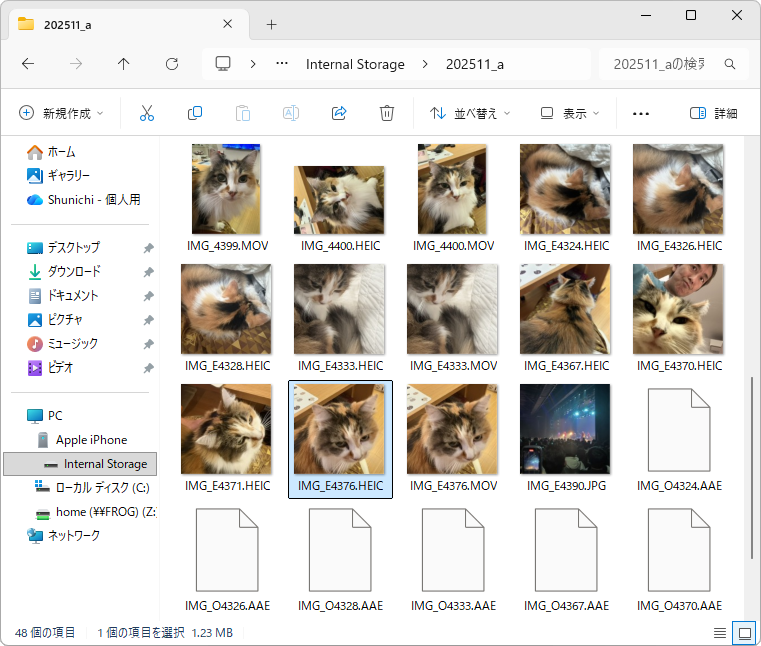Select IMG_E4370.HEIC thumbnail
Viewport: 761px width, 646px height.
coord(678,309)
